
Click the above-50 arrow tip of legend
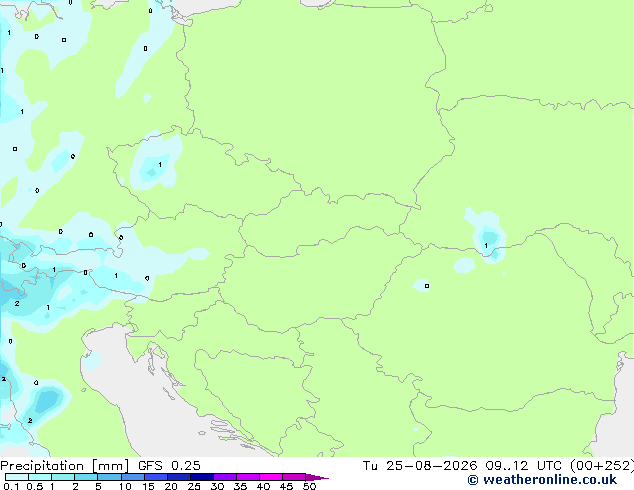pos(317,477)
